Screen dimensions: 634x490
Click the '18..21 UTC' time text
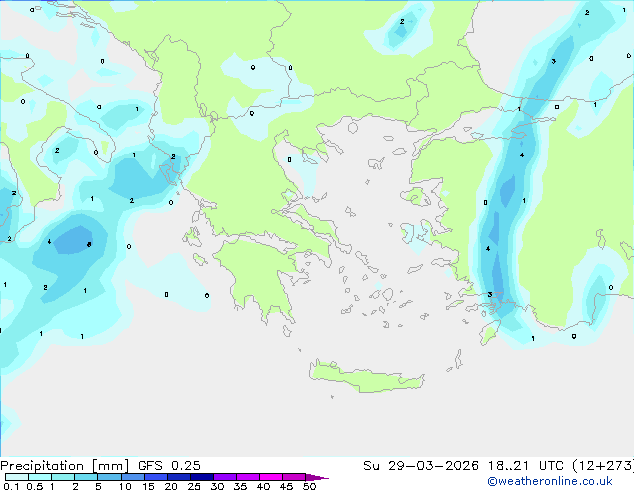point(525,466)
